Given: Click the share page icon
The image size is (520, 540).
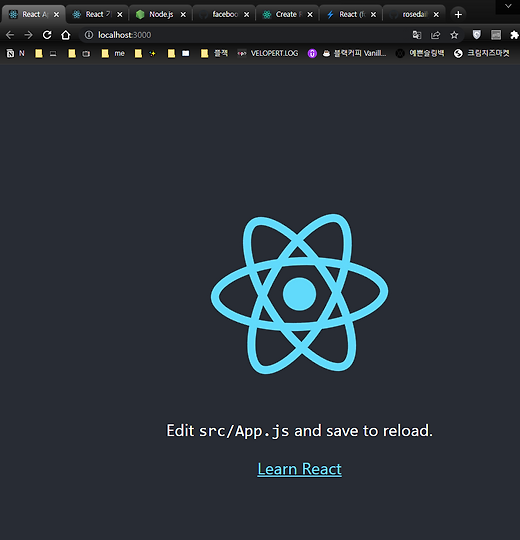Looking at the screenshot, I should tap(435, 35).
